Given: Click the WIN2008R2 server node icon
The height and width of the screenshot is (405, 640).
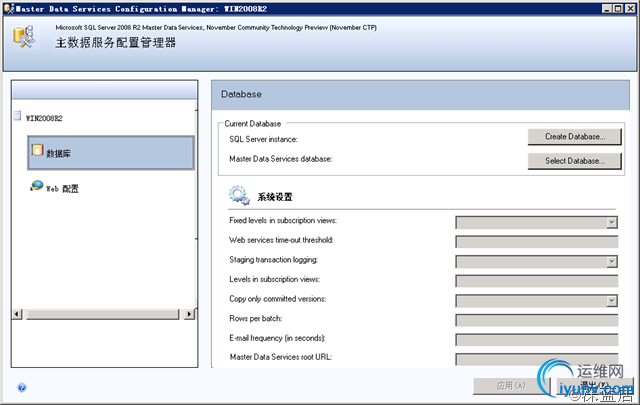Looking at the screenshot, I should (x=17, y=116).
